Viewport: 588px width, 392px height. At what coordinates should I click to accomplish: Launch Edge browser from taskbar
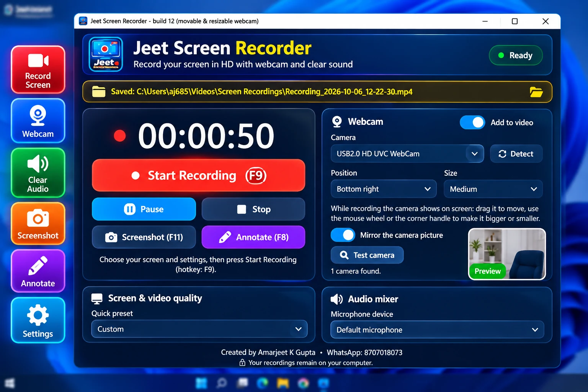pos(262,383)
